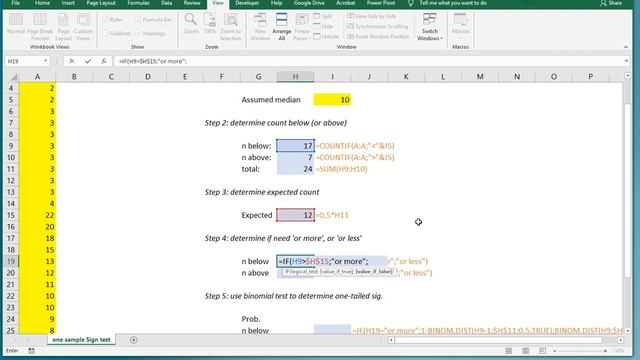This screenshot has height=360, width=640.
Task: Collapse the ribbon
Action: pos(626,47)
